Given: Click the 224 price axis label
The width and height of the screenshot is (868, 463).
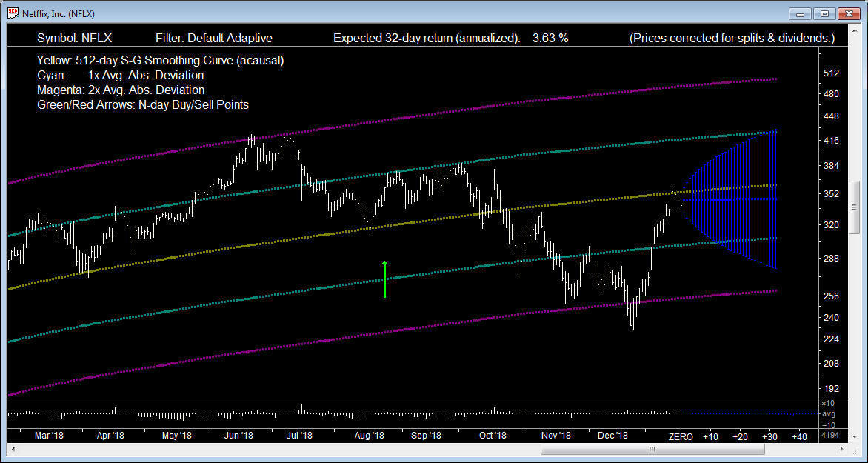Looking at the screenshot, I should 832,339.
